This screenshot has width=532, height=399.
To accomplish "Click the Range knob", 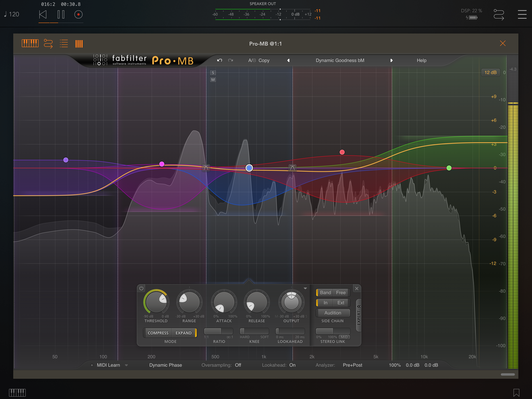I will [x=189, y=302].
